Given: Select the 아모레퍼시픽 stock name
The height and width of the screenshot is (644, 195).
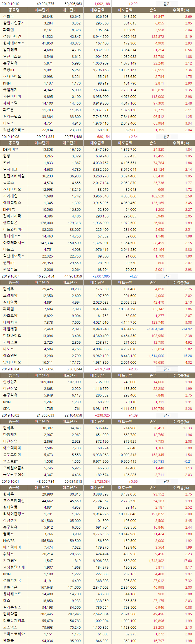Looking at the screenshot, I should click(14, 243).
